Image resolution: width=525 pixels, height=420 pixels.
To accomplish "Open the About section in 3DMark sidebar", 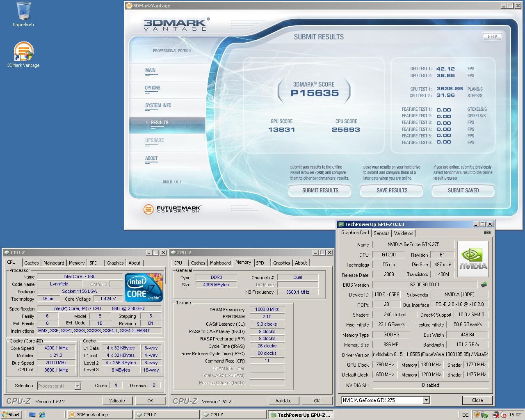I will (151, 159).
